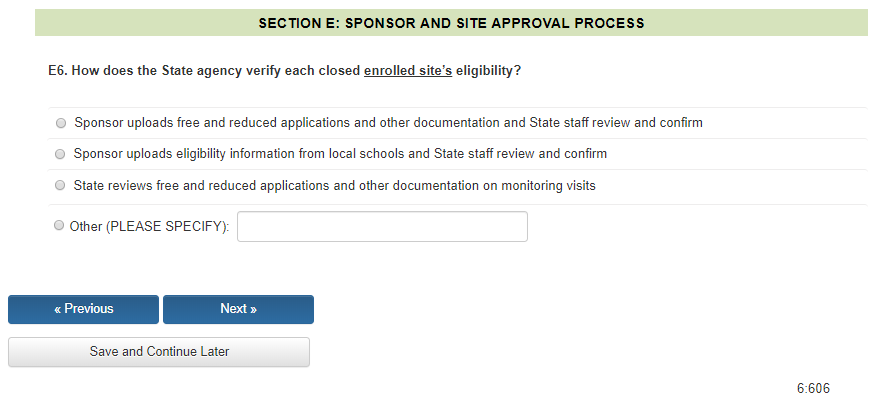
Task: Click the underlined "enrolled site's" text
Action: click(407, 71)
